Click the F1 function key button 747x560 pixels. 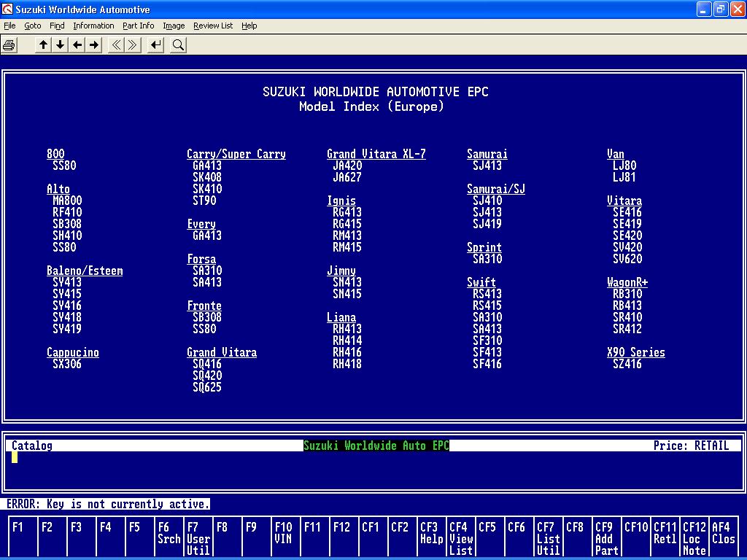[23, 537]
